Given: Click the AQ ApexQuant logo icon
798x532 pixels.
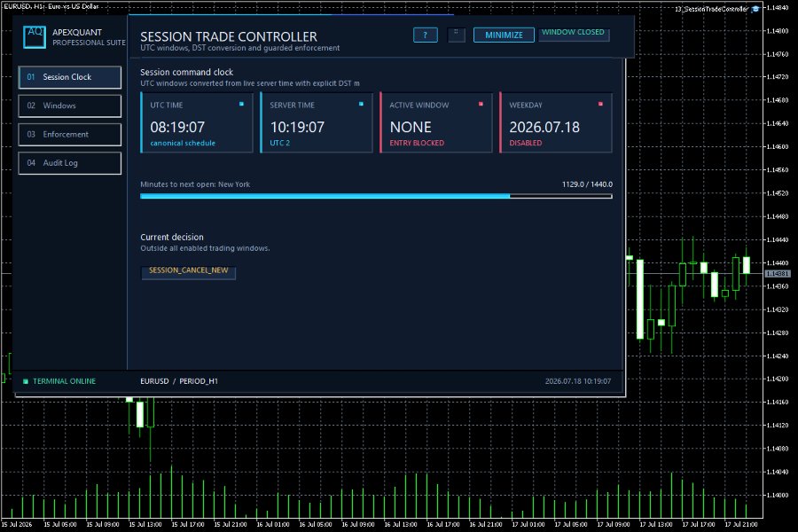Looking at the screenshot, I should point(34,37).
